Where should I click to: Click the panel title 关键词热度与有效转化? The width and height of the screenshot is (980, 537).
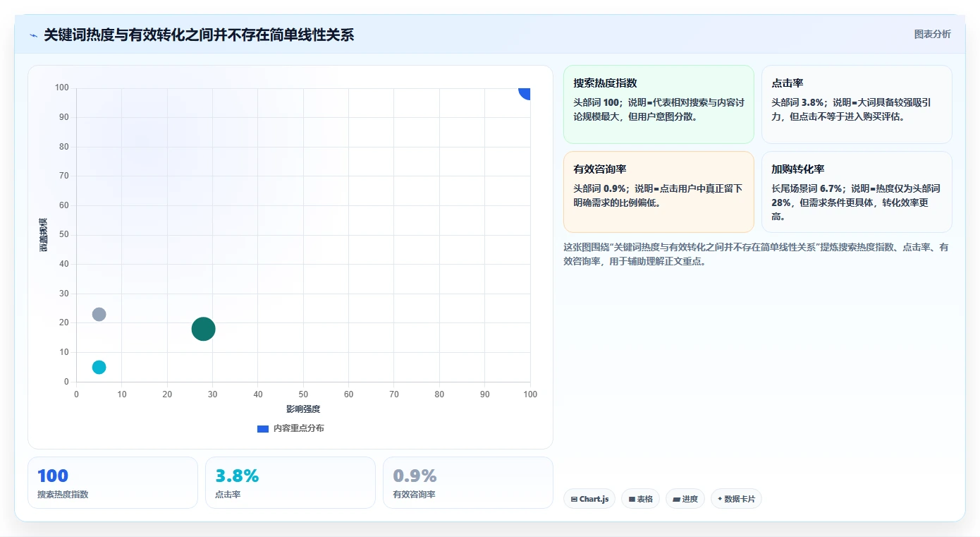click(199, 35)
